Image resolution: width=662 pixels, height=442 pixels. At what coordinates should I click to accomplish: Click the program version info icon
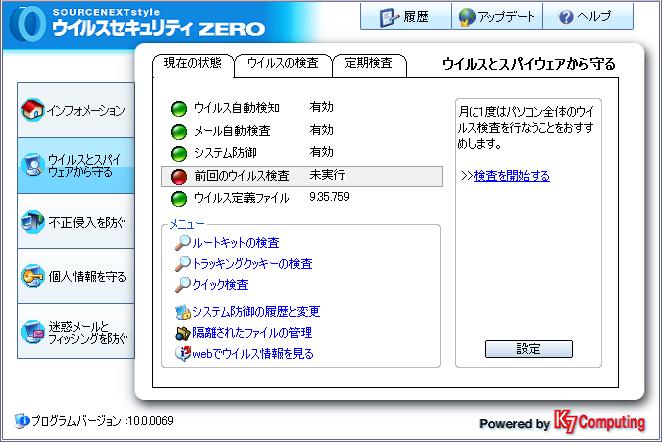coord(22,421)
